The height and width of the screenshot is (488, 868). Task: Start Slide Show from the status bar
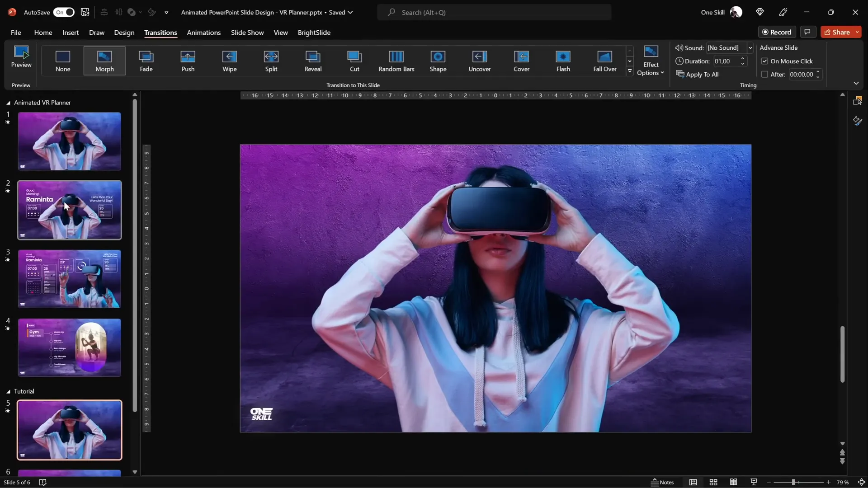point(753,482)
